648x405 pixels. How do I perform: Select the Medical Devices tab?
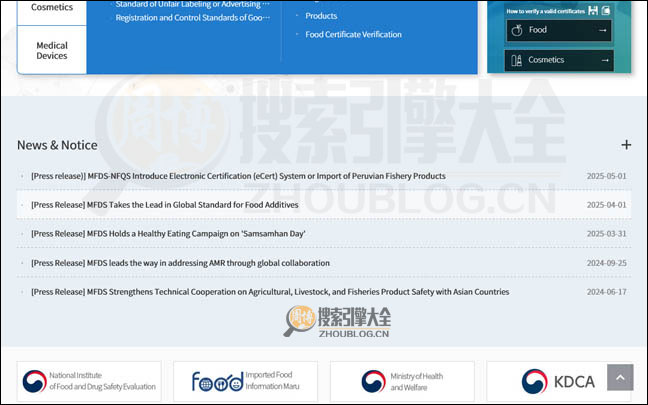52,50
